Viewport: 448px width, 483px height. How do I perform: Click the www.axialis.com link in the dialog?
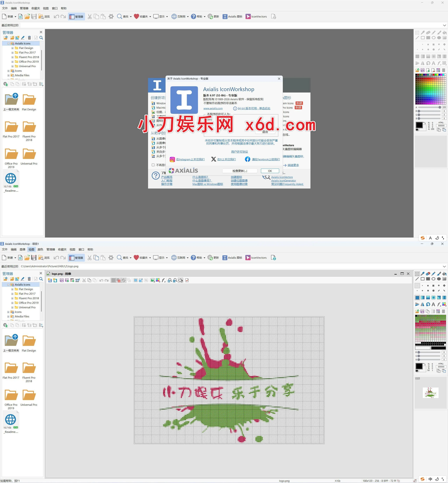pyautogui.click(x=213, y=108)
